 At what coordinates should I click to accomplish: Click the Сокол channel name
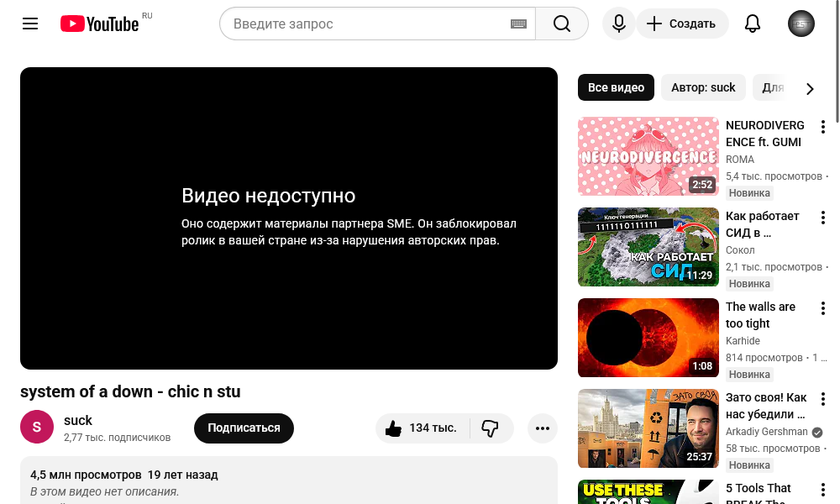click(x=740, y=250)
